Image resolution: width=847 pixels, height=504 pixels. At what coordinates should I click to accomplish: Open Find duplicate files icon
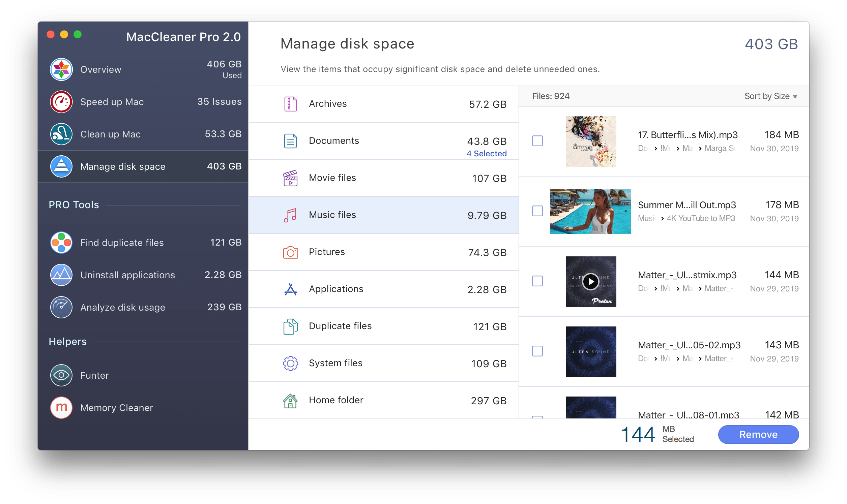61,243
